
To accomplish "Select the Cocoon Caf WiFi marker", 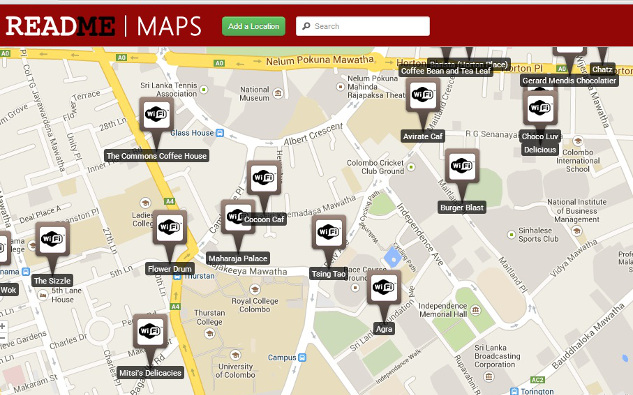I will point(264,179).
